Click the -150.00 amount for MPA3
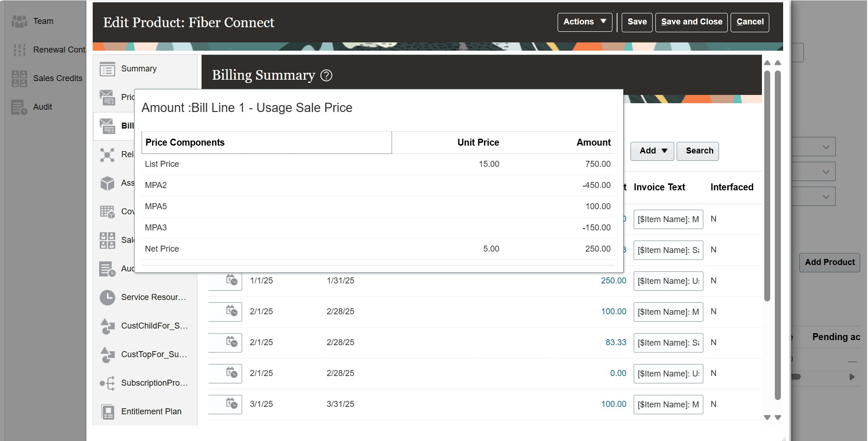The image size is (868, 441). click(596, 228)
